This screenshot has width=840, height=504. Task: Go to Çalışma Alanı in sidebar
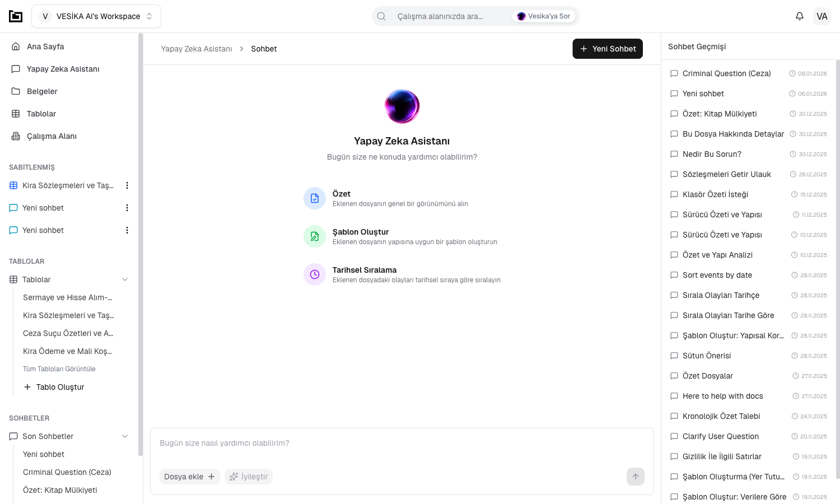tap(52, 136)
